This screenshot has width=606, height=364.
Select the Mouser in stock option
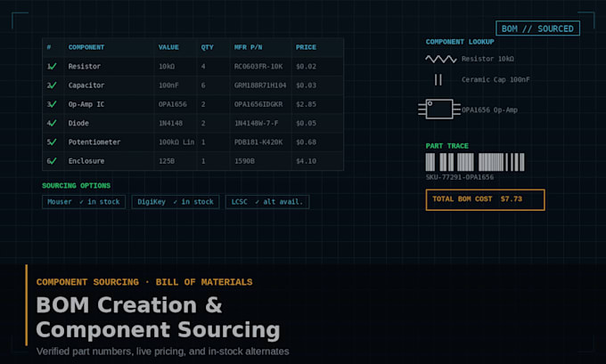click(x=84, y=202)
